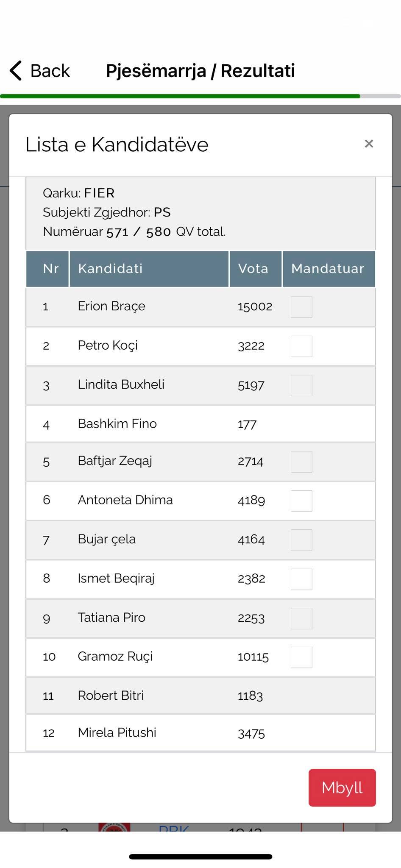Mark Antoneta Dhima as Mandatuar

(x=301, y=501)
